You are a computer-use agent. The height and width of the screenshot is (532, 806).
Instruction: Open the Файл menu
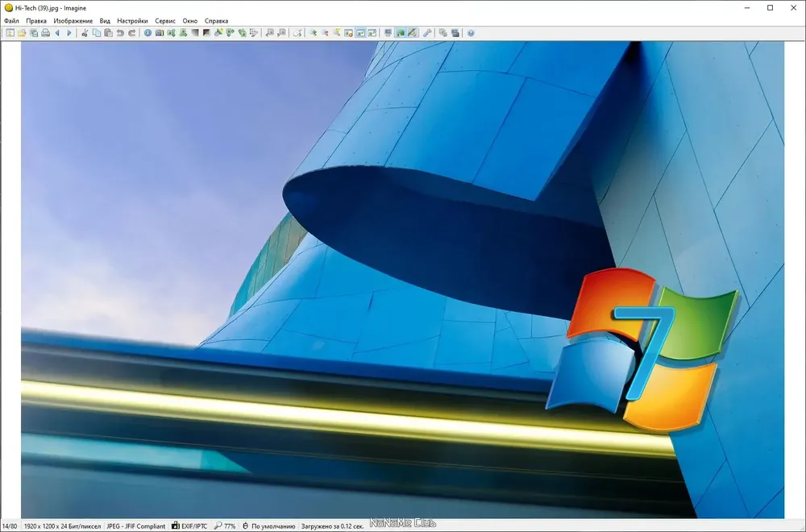coord(11,21)
